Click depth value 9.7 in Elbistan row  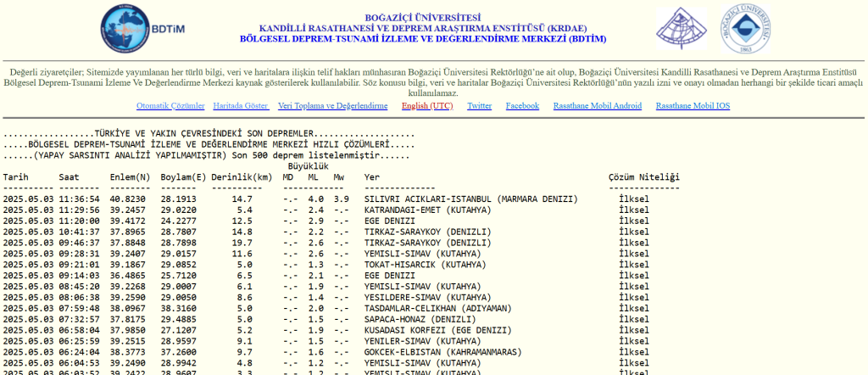245,352
